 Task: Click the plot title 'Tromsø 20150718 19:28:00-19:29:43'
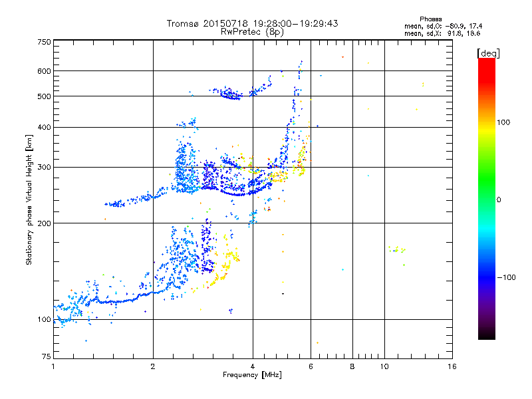tap(253, 23)
